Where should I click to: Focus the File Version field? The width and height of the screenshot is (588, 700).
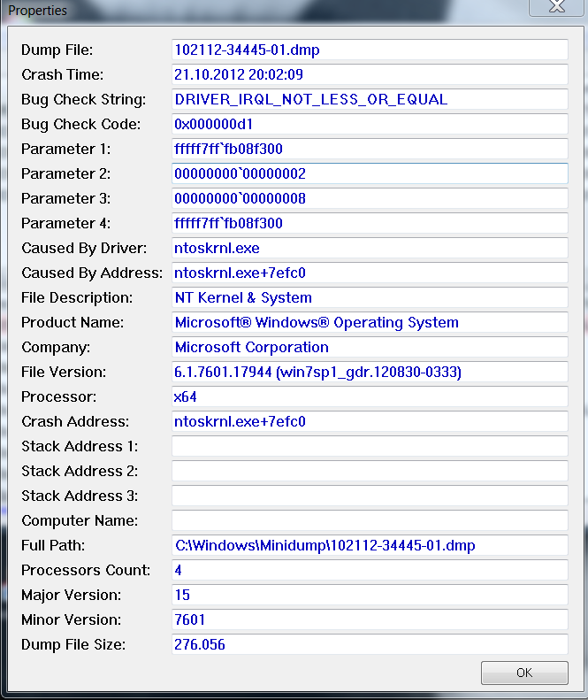click(x=370, y=372)
